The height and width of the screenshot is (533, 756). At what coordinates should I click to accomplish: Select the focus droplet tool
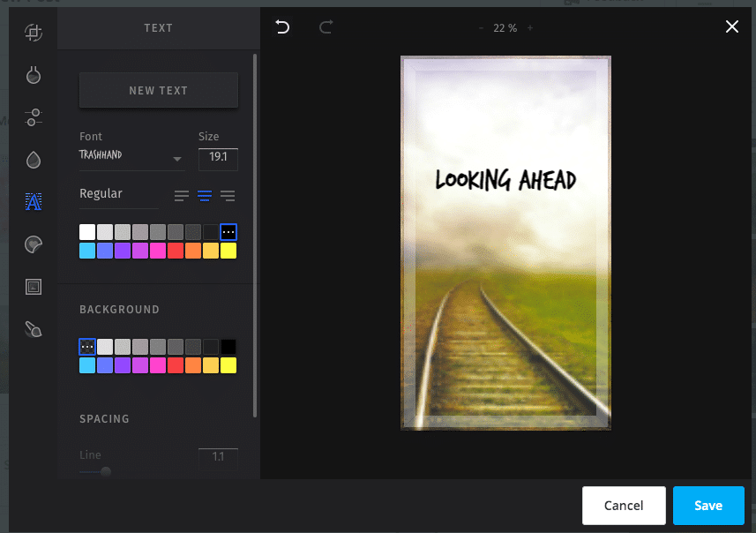point(34,160)
